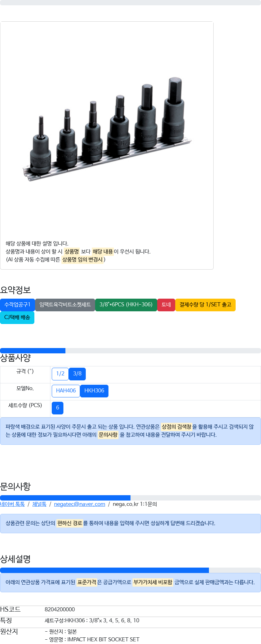The height and width of the screenshot is (644, 261).
Task: Choose model HAH406
Action: (66, 391)
